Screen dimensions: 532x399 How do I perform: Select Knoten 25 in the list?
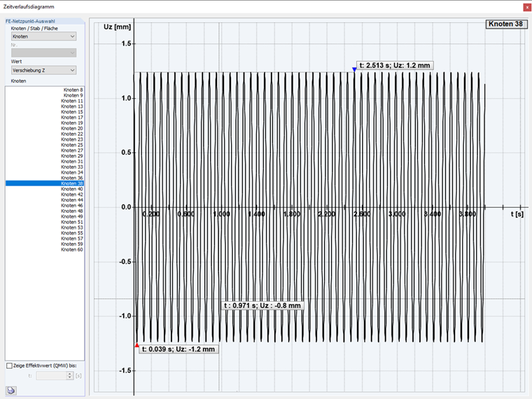(x=44, y=145)
